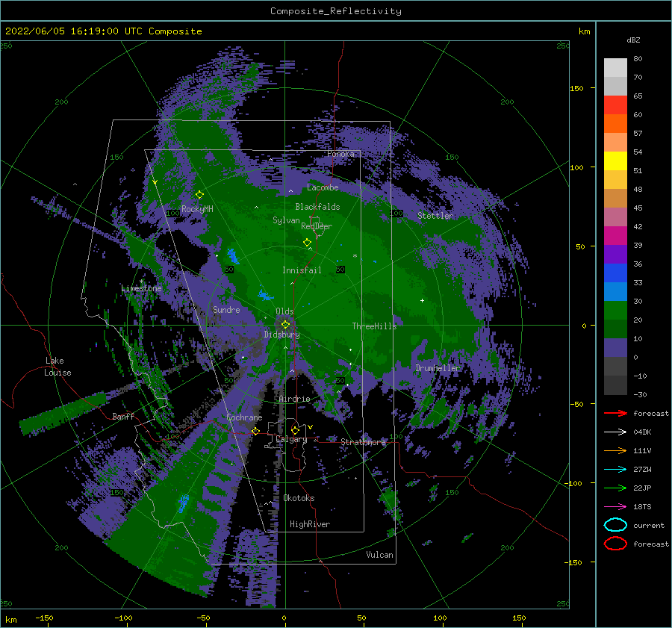Click the blue 33 dBZ color swatch
Screen dimensions: 672x628
615,273
